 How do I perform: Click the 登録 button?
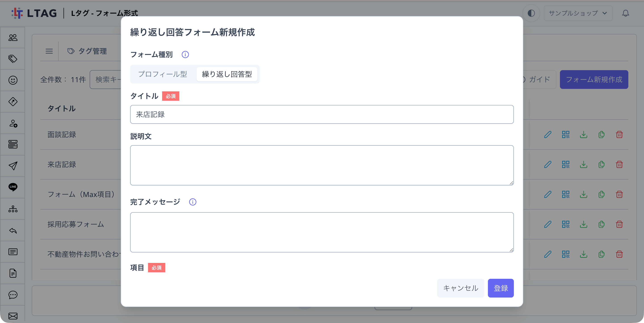pyautogui.click(x=501, y=288)
